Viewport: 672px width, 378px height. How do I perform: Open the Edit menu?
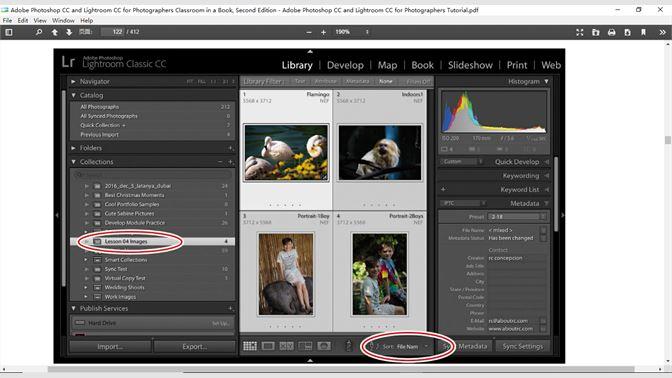click(23, 20)
